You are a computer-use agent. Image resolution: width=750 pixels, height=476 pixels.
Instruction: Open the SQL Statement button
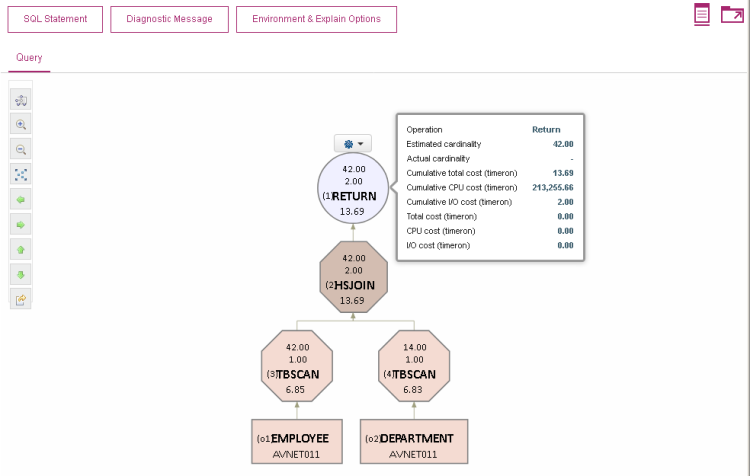pyautogui.click(x=54, y=19)
